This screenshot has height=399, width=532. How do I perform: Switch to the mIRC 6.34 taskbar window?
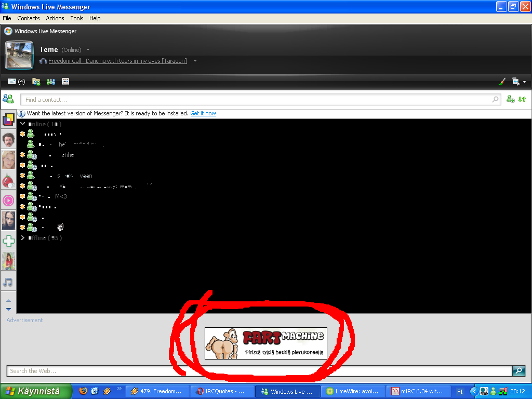[418, 391]
